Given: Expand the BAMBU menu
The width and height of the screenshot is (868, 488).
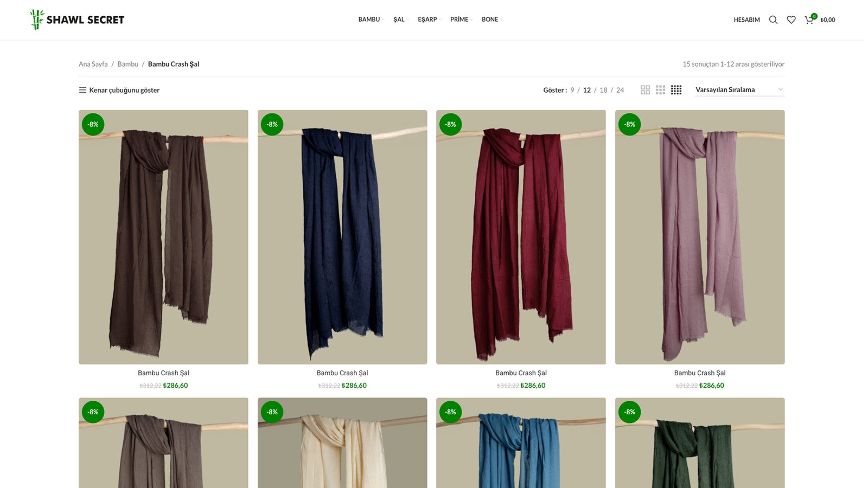Looking at the screenshot, I should (371, 20).
